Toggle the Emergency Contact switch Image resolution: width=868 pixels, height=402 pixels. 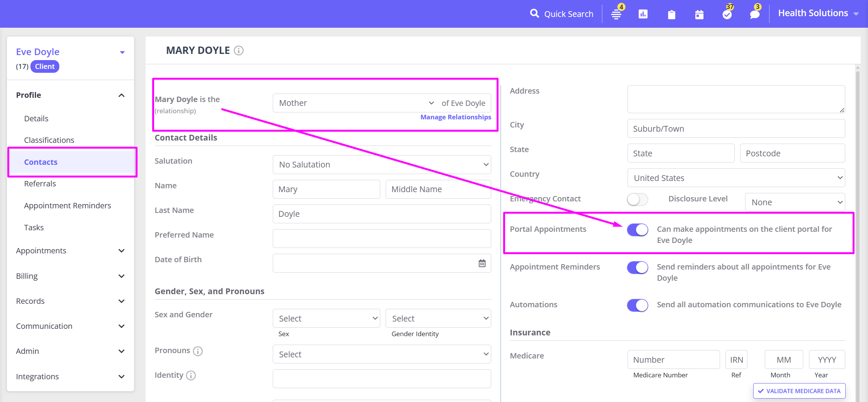click(x=637, y=199)
